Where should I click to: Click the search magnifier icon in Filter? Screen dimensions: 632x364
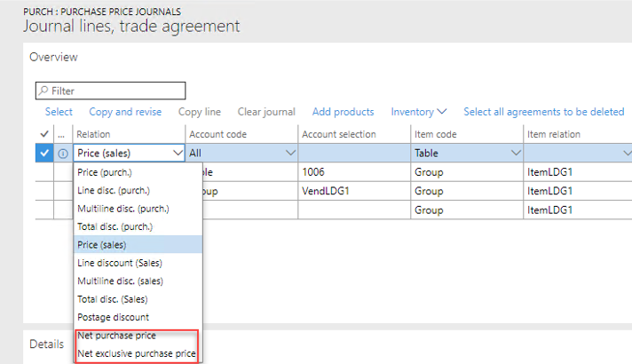point(42,91)
